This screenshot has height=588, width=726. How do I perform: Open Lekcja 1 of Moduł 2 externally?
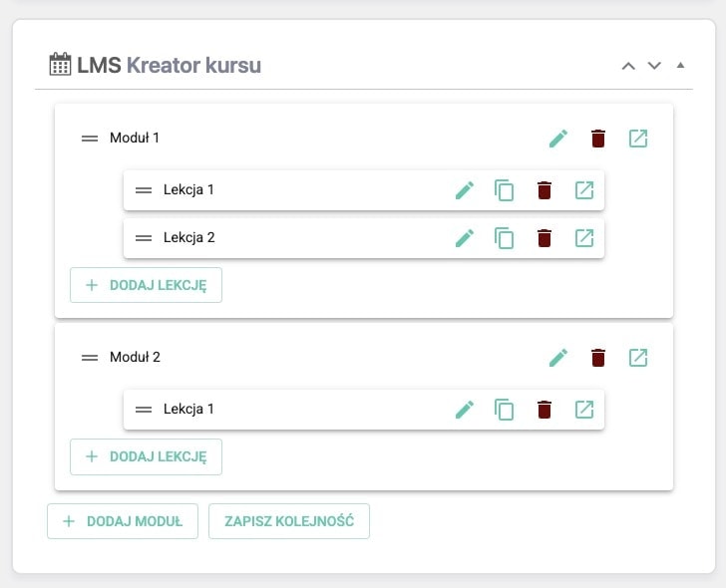pos(584,410)
